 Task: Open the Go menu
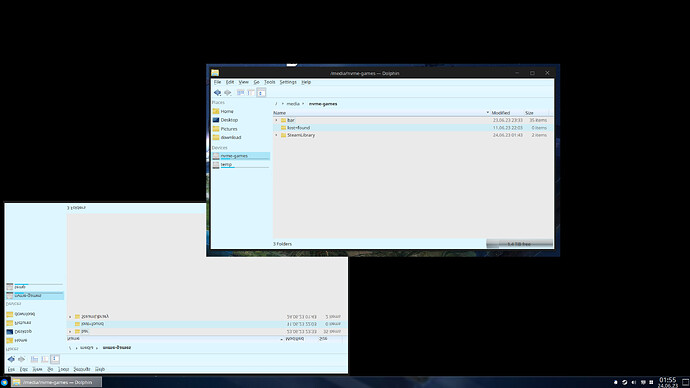tap(256, 82)
